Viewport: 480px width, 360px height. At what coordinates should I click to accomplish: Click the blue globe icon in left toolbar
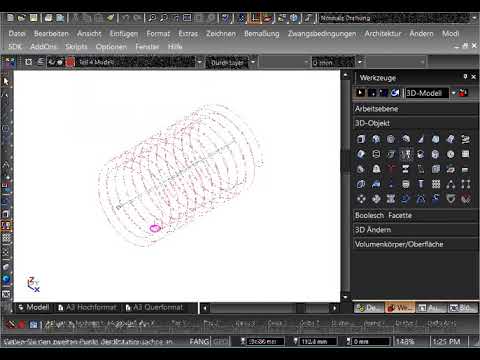click(6, 279)
